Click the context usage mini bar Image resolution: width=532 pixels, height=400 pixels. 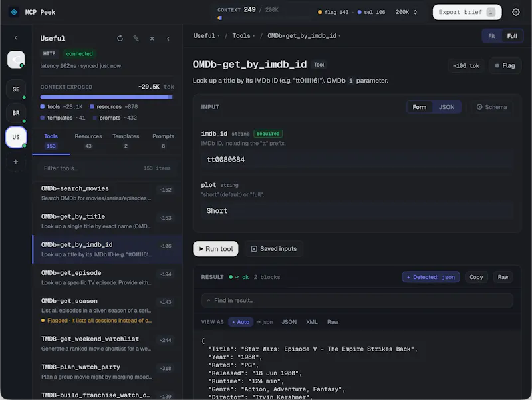point(220,18)
